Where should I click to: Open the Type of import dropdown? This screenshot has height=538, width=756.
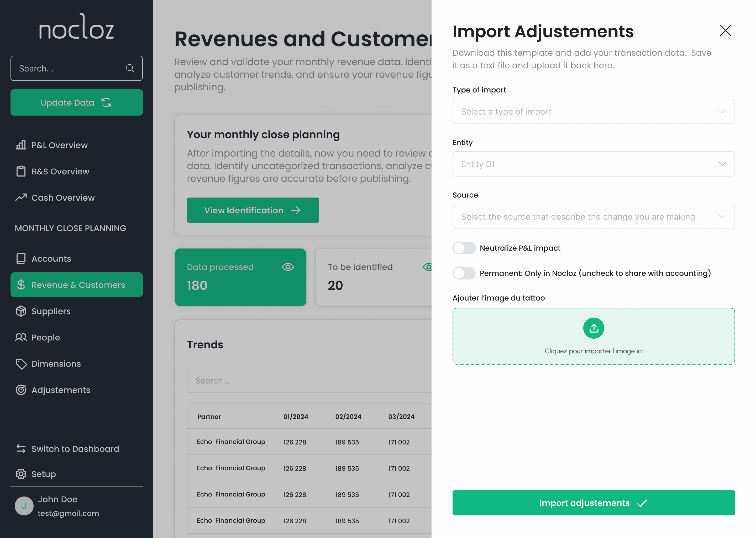pos(593,112)
